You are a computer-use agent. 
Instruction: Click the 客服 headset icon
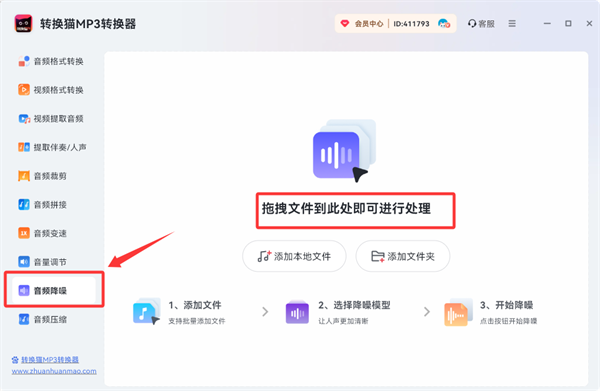pyautogui.click(x=472, y=24)
